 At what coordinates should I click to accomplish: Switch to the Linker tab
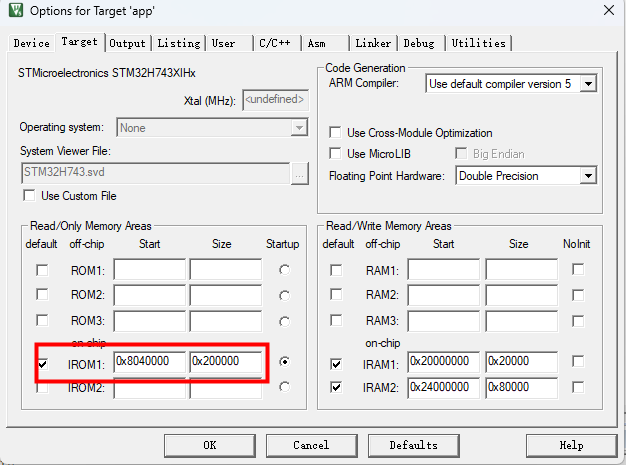coord(373,43)
